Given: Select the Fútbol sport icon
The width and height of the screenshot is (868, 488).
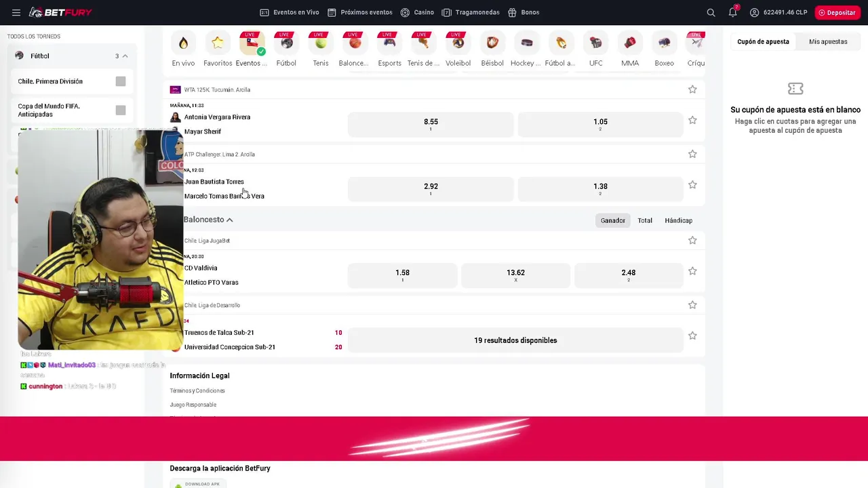Looking at the screenshot, I should coord(286,43).
